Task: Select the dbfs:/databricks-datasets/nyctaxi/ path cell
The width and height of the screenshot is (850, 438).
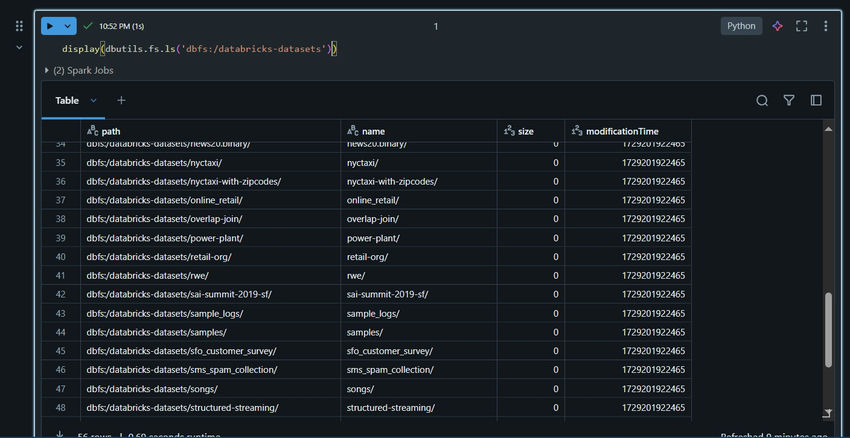Action: pos(210,163)
